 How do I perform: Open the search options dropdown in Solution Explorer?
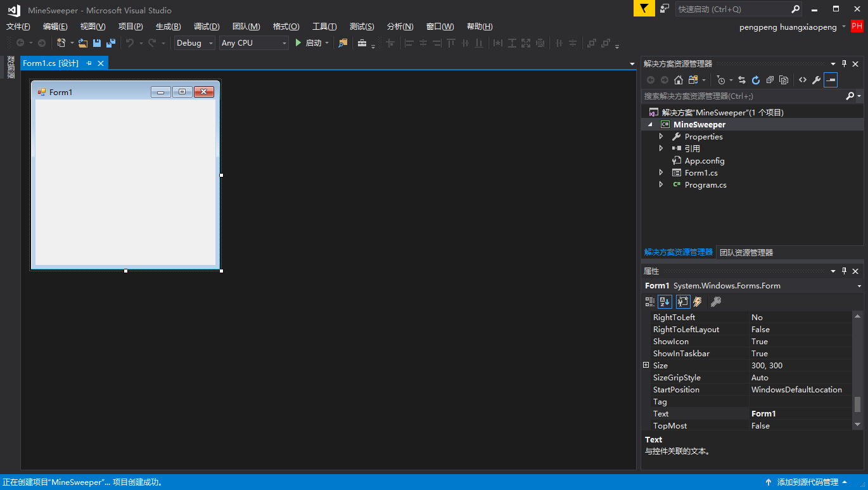click(858, 96)
